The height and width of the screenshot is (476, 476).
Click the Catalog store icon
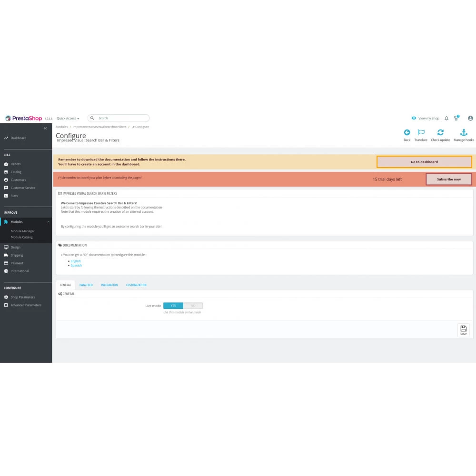click(x=6, y=172)
